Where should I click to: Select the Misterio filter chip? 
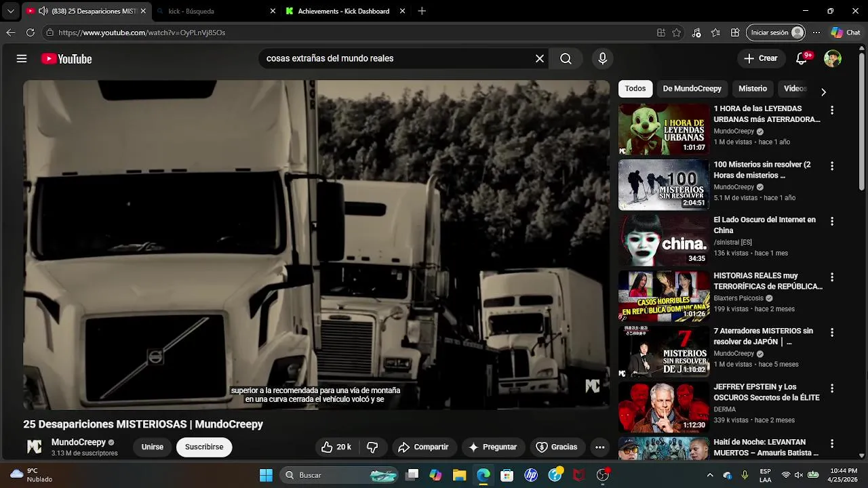pos(753,89)
